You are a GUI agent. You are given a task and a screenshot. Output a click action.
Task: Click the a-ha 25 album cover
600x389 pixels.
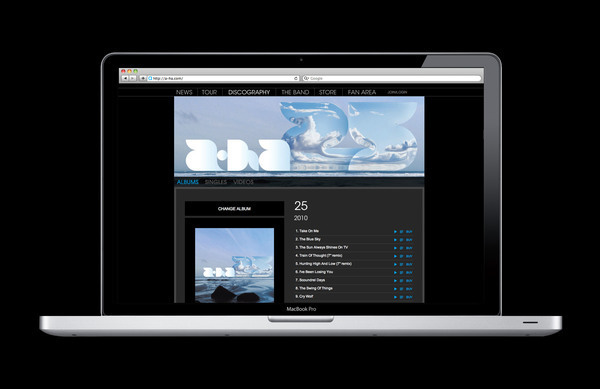point(235,265)
